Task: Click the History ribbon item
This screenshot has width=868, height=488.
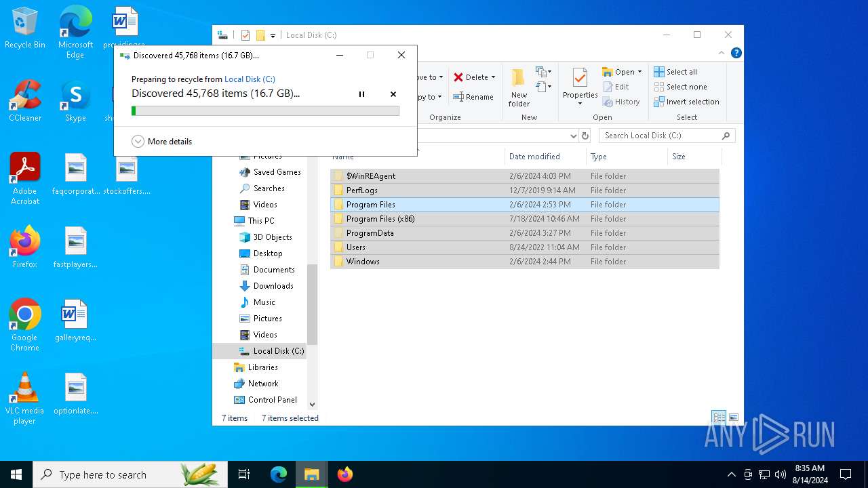Action: (x=620, y=102)
